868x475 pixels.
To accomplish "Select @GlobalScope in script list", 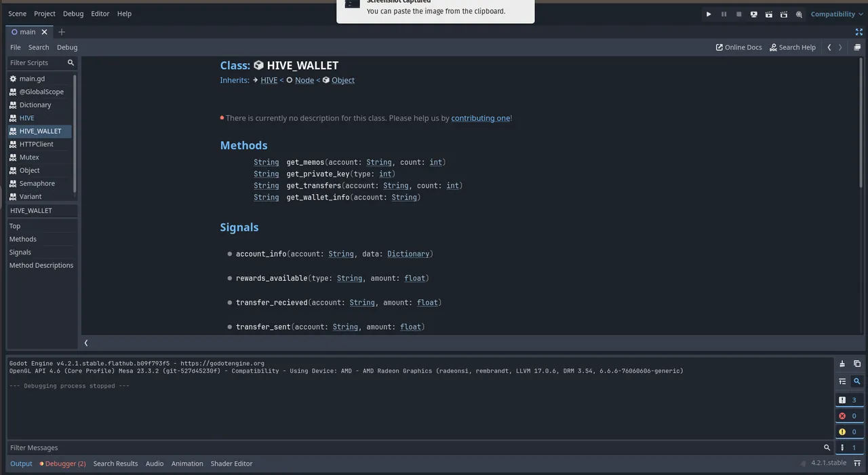I will tap(40, 92).
